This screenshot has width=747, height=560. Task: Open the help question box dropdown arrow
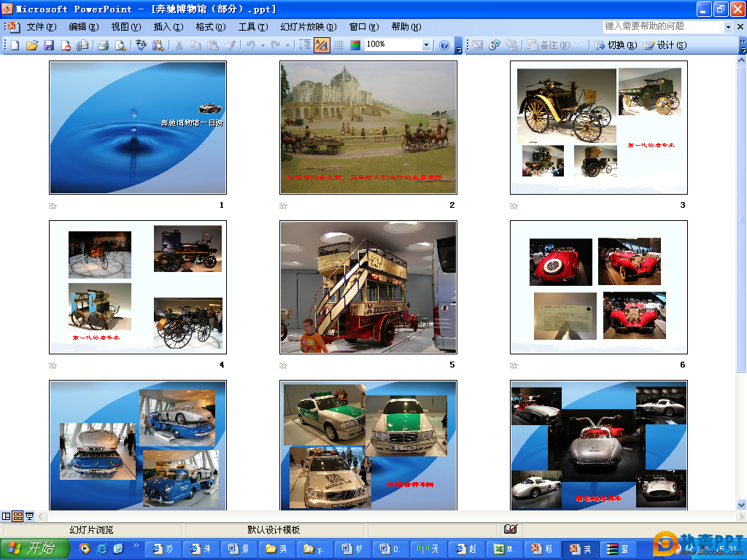(728, 27)
